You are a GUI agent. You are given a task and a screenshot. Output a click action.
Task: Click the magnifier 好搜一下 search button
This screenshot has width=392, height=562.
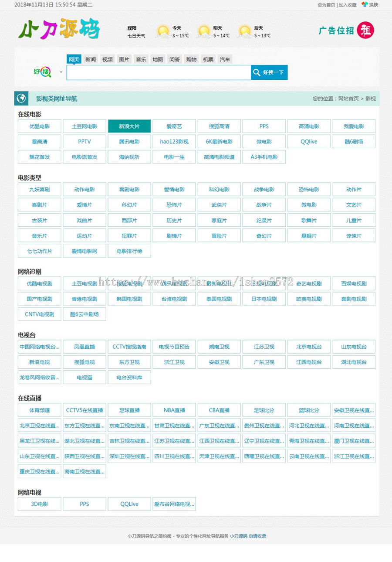pyautogui.click(x=269, y=72)
